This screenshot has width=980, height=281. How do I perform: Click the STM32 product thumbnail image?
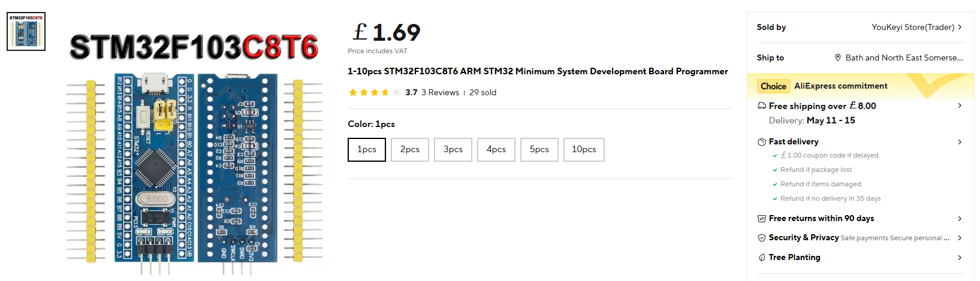(26, 31)
